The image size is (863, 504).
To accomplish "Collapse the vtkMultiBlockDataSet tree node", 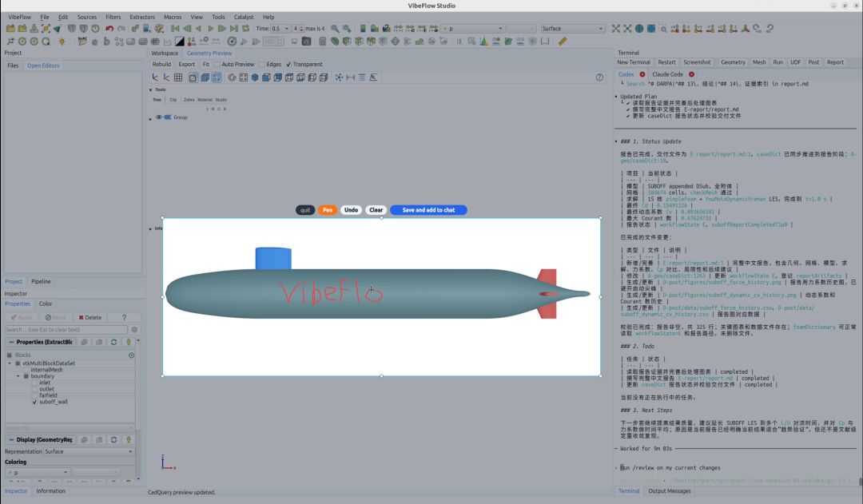I will pos(10,363).
